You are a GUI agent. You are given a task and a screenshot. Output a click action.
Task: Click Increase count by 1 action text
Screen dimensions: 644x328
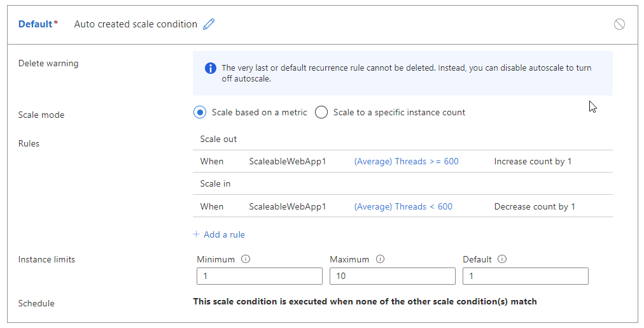[x=533, y=162]
